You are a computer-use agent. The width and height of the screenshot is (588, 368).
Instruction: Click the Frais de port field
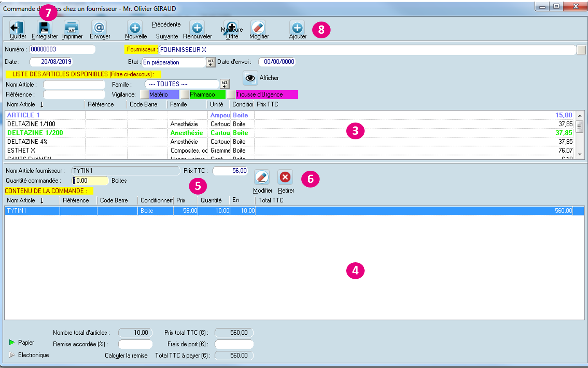tap(234, 344)
